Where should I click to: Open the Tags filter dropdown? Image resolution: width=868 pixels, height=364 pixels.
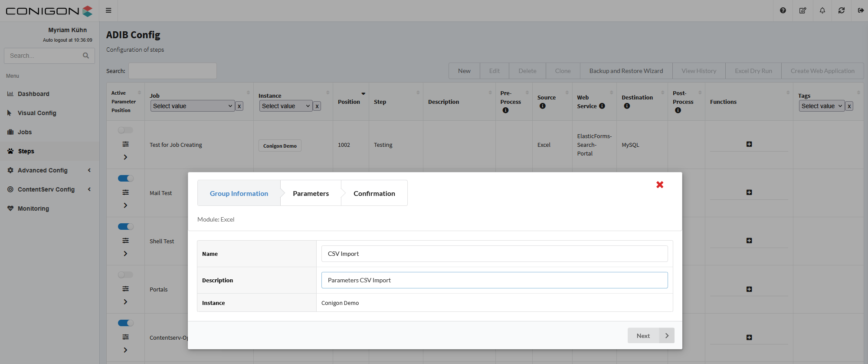821,106
